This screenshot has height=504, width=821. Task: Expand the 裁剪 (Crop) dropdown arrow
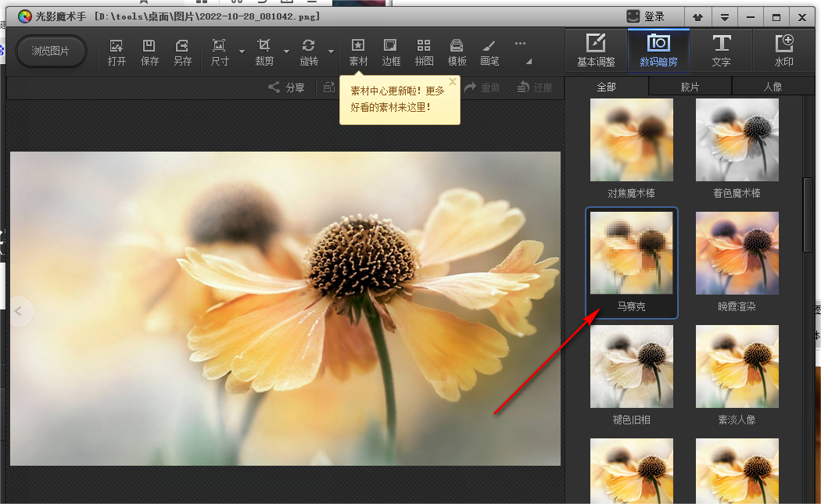[286, 52]
